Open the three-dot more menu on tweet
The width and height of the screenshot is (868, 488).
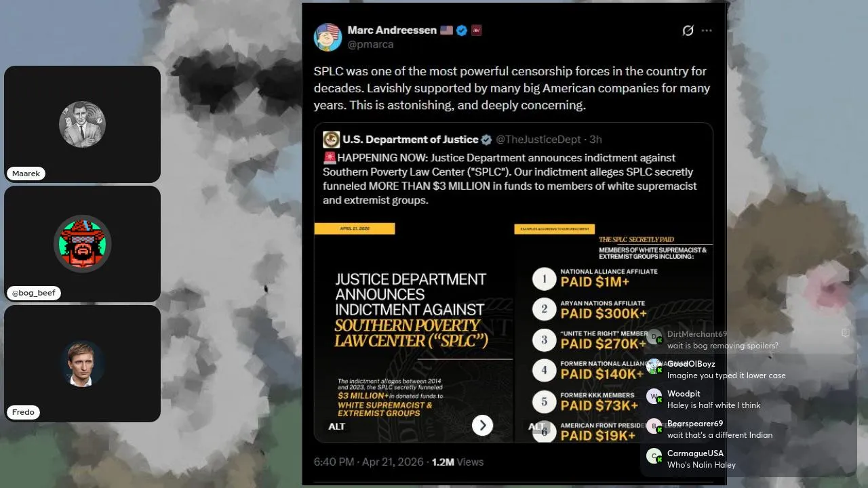tap(707, 30)
